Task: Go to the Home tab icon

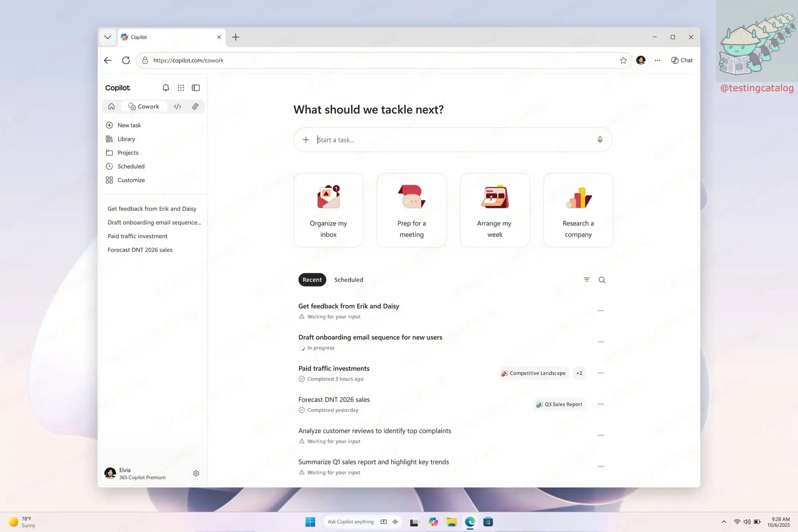Action: point(112,107)
